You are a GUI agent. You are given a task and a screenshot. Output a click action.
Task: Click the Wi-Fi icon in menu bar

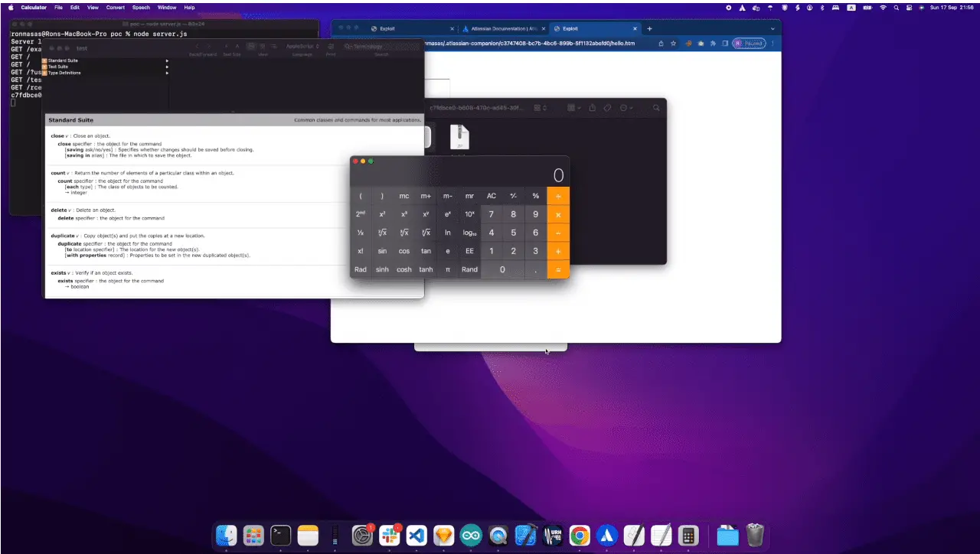(883, 7)
